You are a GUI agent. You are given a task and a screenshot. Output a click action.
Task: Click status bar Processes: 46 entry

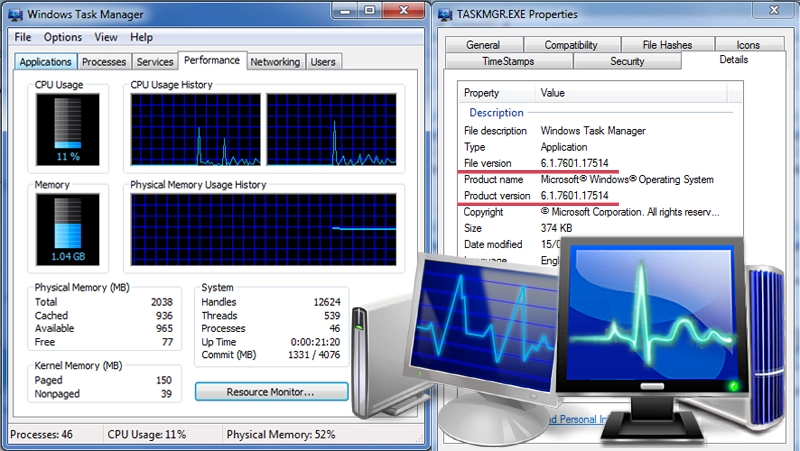[41, 435]
